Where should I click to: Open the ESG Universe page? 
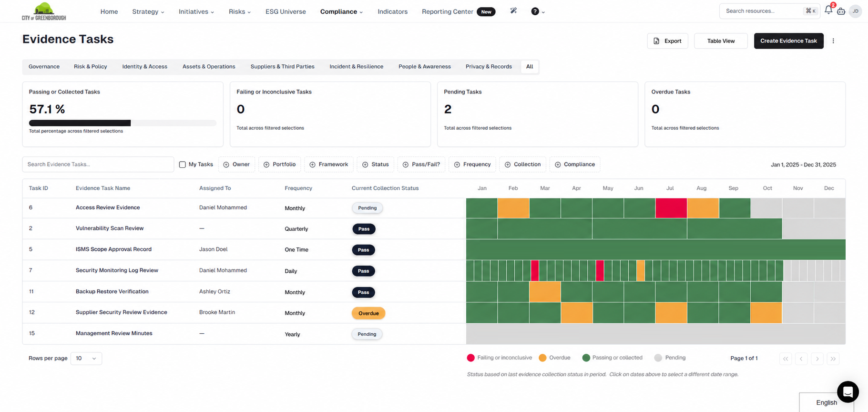[x=286, y=11]
